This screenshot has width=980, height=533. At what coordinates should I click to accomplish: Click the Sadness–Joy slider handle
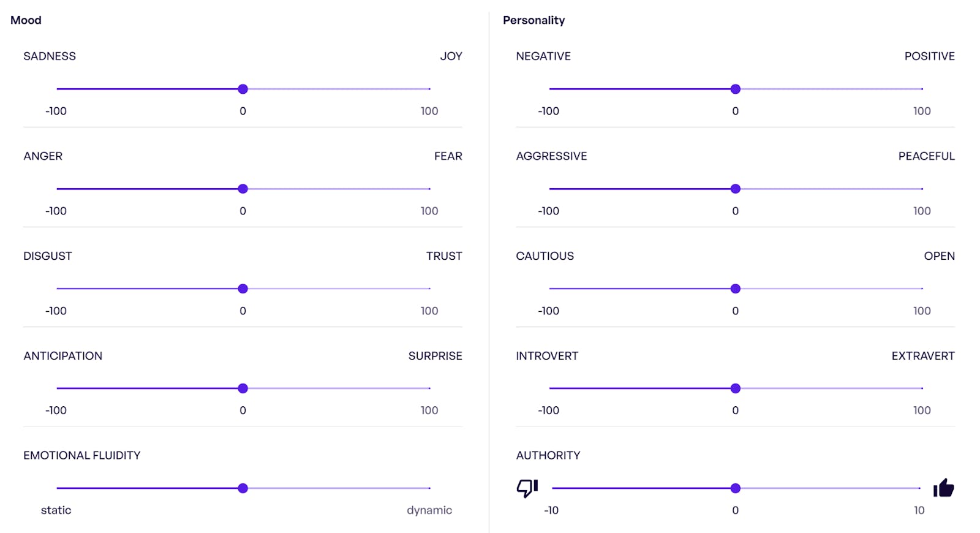click(243, 89)
